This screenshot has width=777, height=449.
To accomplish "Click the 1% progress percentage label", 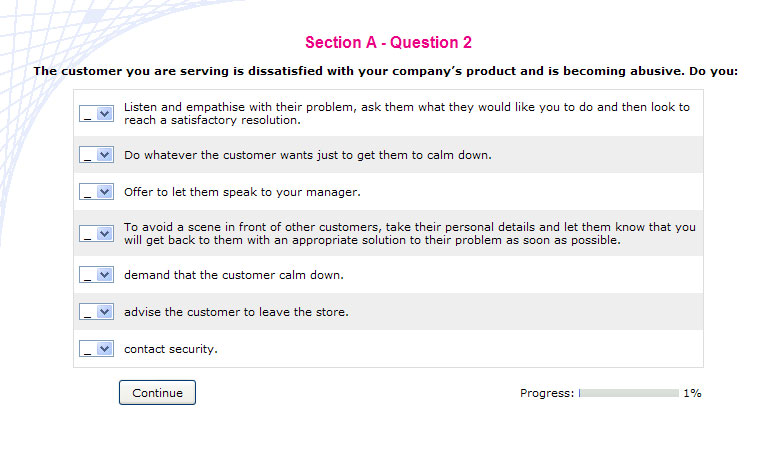I will [692, 393].
